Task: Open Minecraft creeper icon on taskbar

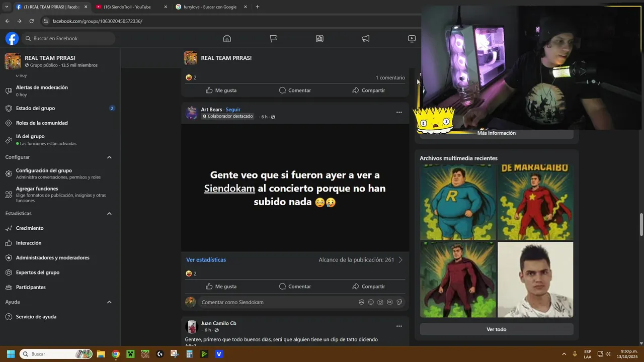Action: (130, 354)
